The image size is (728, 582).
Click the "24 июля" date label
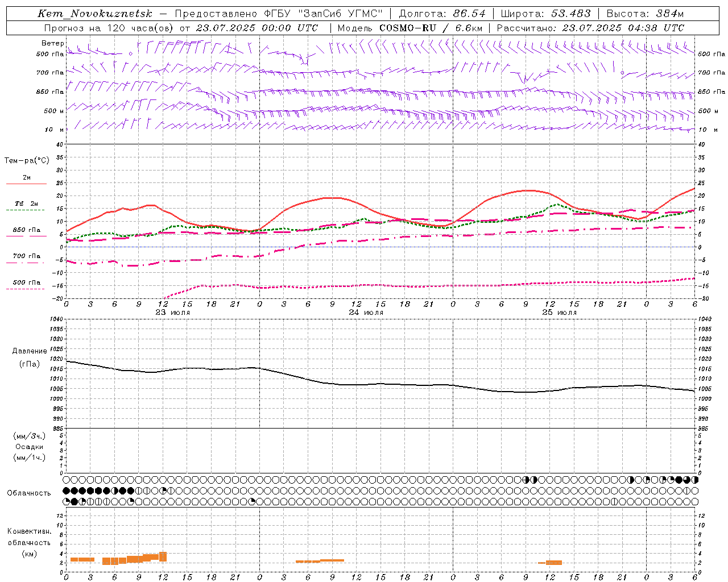click(x=366, y=313)
